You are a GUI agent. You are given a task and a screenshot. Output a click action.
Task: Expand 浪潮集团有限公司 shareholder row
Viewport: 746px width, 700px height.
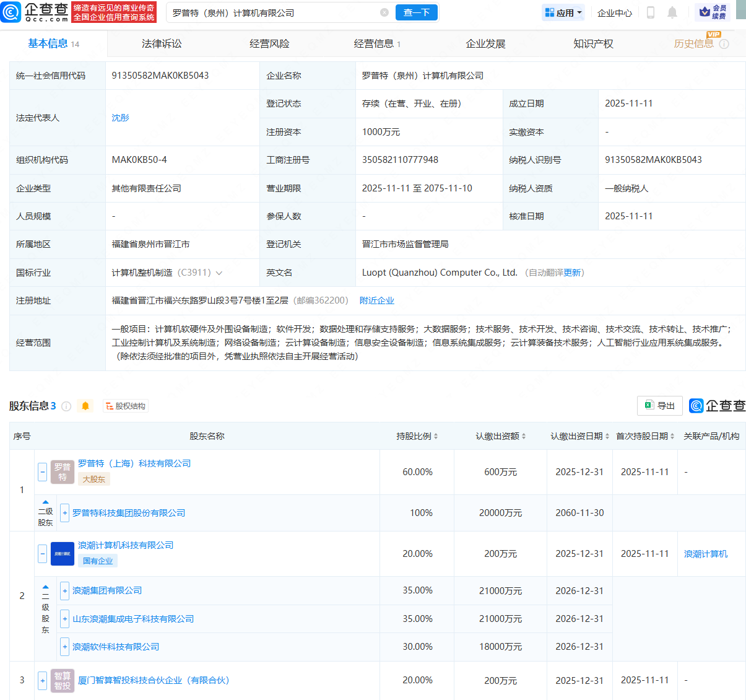pyautogui.click(x=64, y=591)
